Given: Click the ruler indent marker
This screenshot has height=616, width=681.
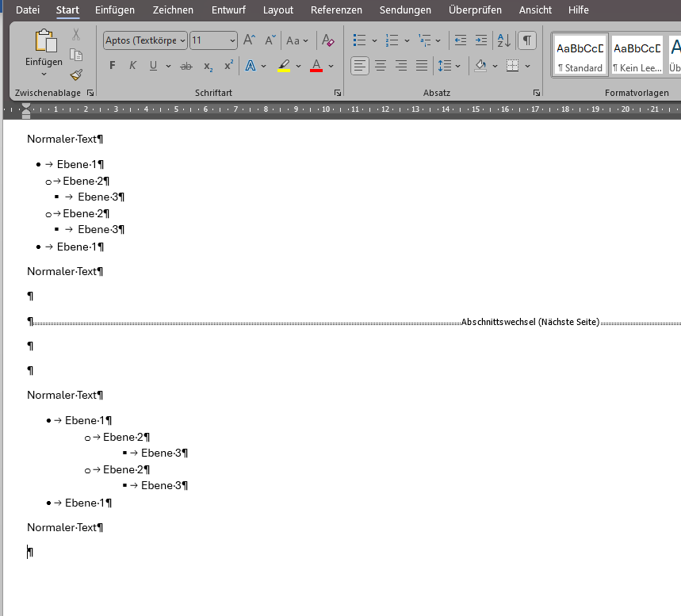Looking at the screenshot, I should [26, 111].
